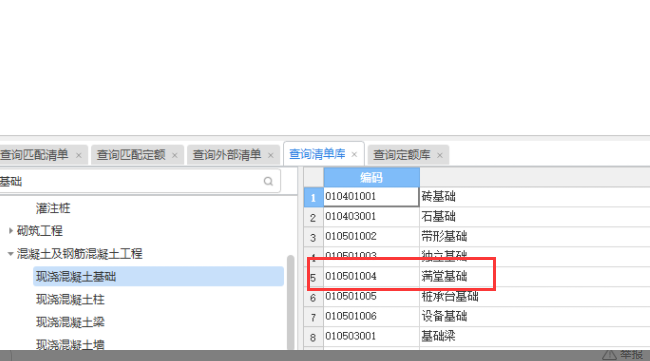
Task: Select the 灌注桩 tree item
Action: click(53, 208)
